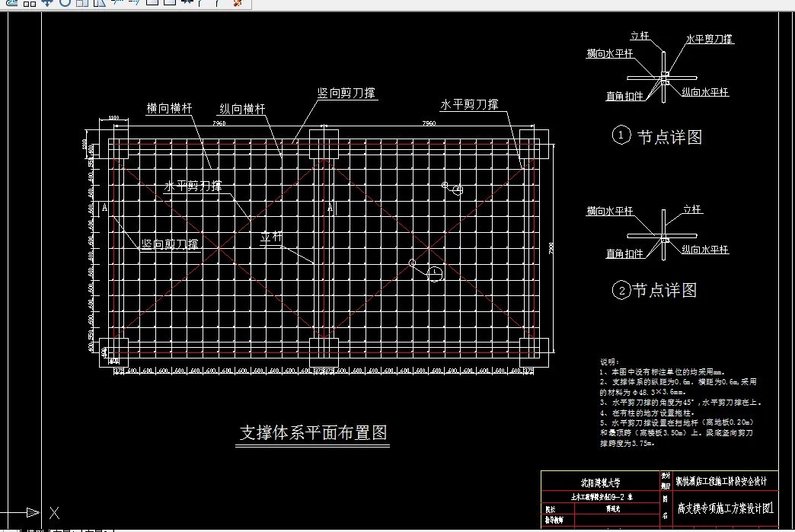
Task: Select the triangular area measurement tool
Action: point(99,5)
